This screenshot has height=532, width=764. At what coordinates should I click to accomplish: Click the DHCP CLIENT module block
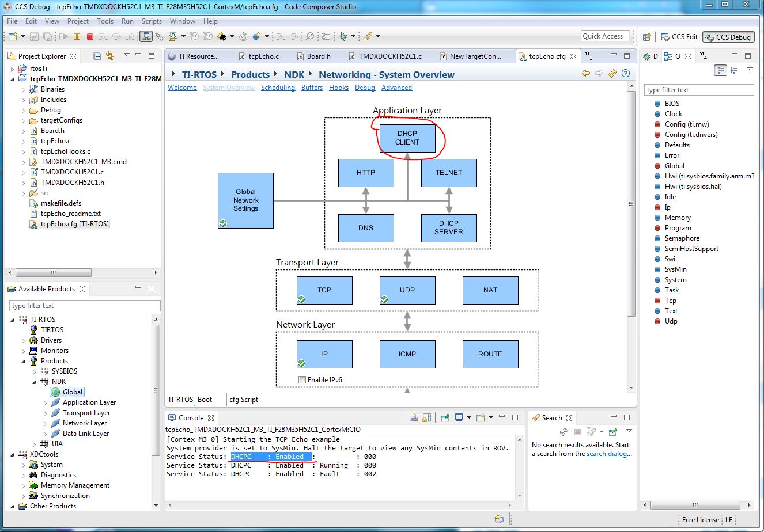407,138
